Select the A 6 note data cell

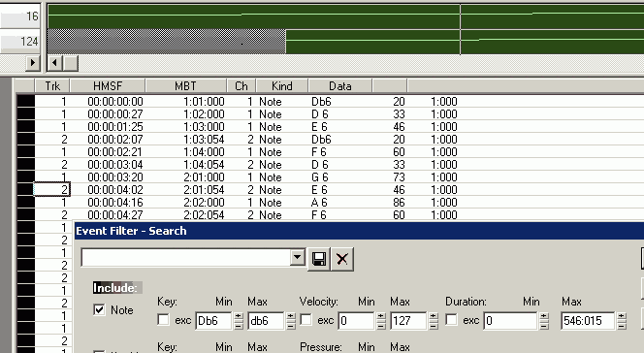click(x=319, y=203)
